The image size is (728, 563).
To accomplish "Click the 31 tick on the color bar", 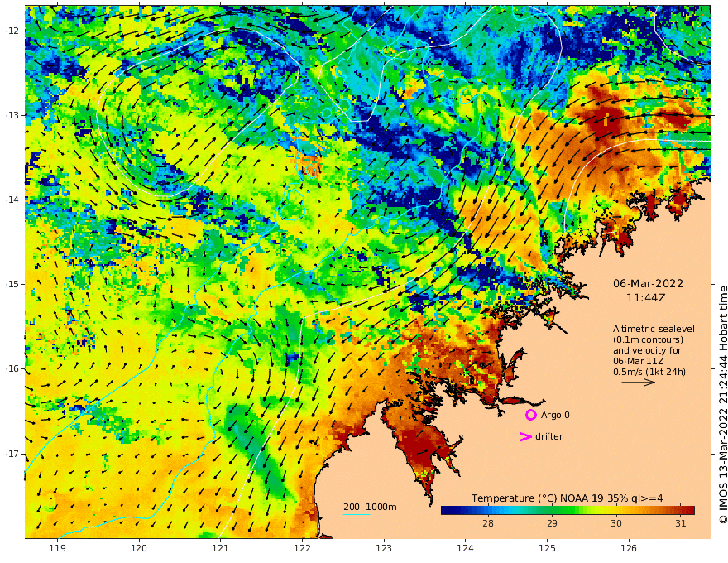I will 680,523.
